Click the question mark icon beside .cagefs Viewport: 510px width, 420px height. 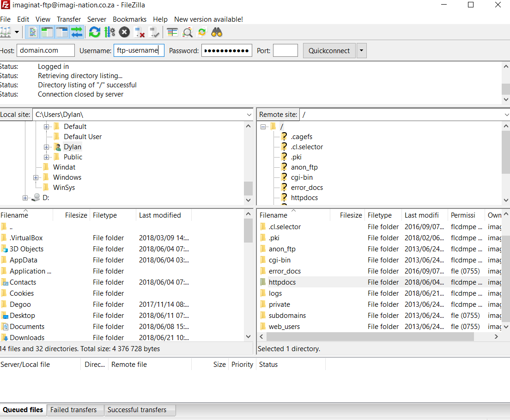[x=284, y=137]
